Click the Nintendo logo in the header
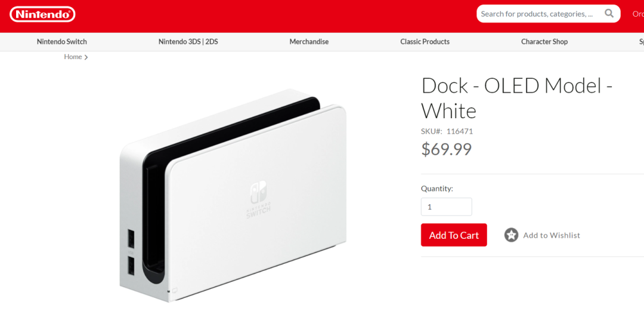Viewport: 644px width, 314px height. (x=42, y=14)
